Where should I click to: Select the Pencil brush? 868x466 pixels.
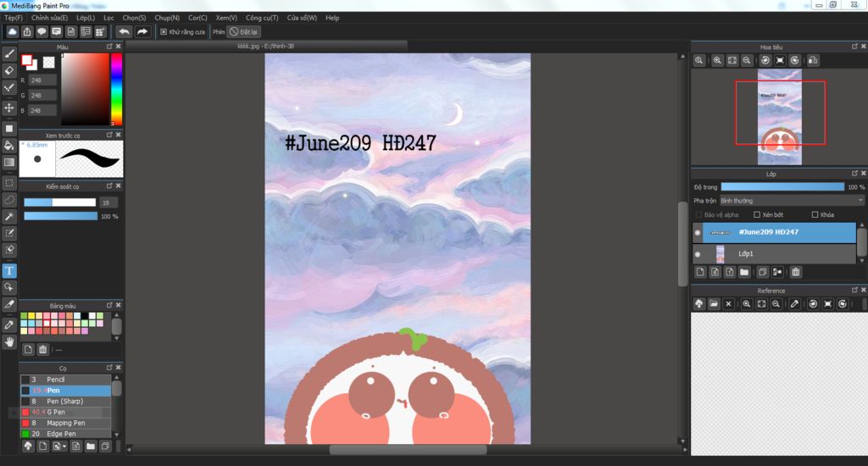pyautogui.click(x=65, y=380)
